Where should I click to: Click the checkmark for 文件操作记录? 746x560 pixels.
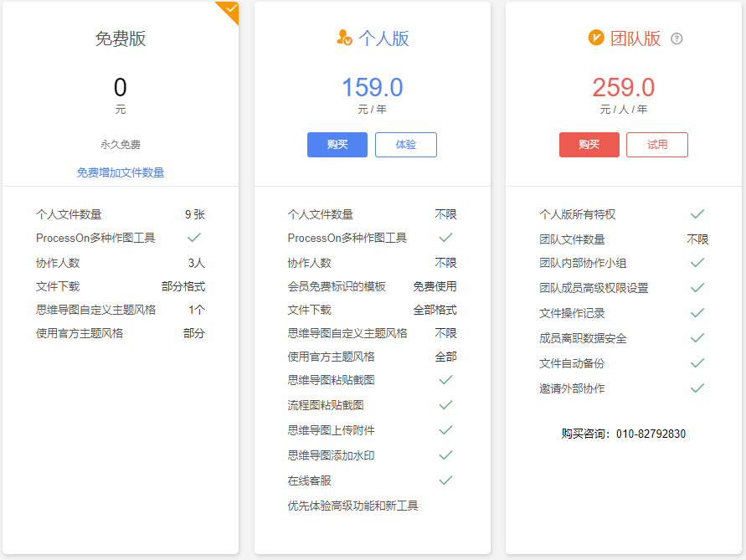point(697,312)
